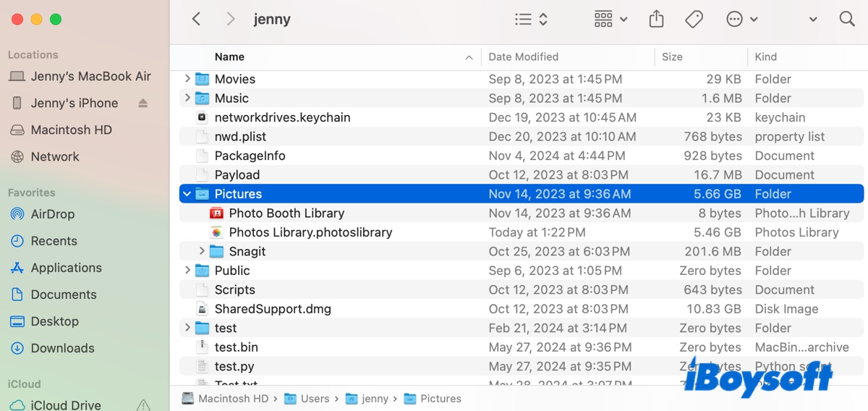Click the Tags toolbar icon
This screenshot has width=868, height=411.
tap(694, 20)
